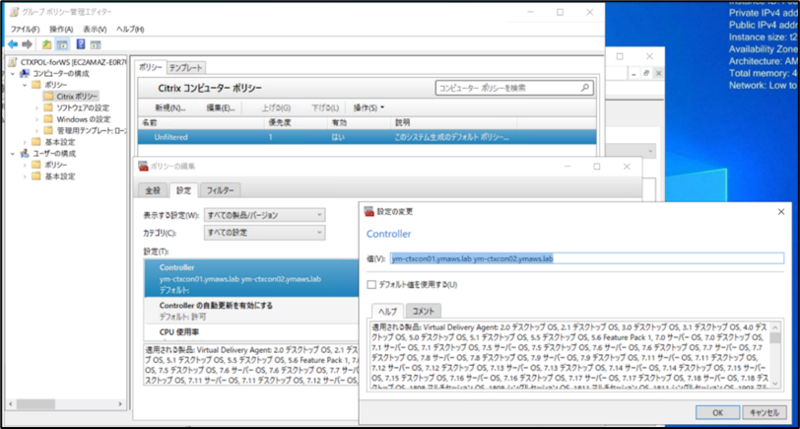
Task: Open the ファイル(F) menu
Action: [25, 29]
